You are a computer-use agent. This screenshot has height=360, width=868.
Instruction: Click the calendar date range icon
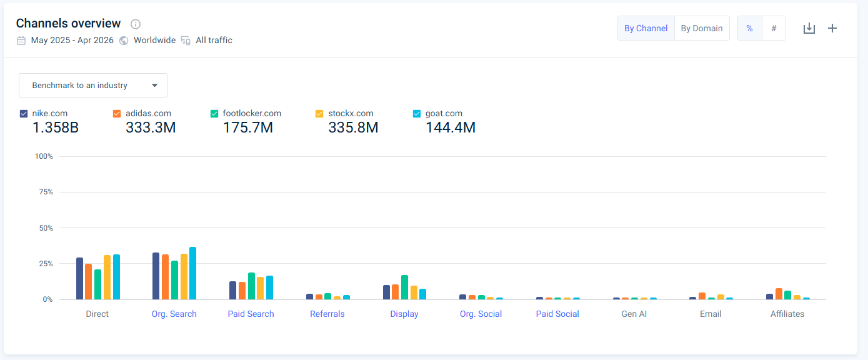(x=21, y=40)
